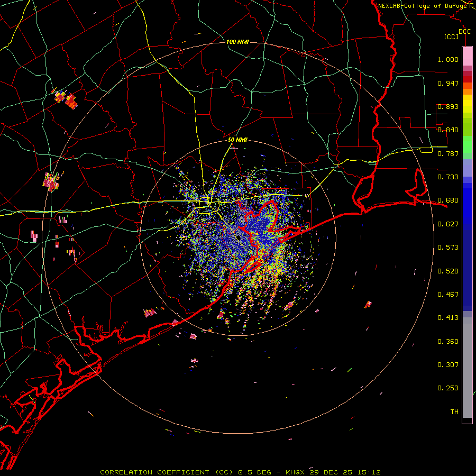Viewport: 476px width, 476px height.
Task: Click the 0.893 scale value
Action: [448, 106]
